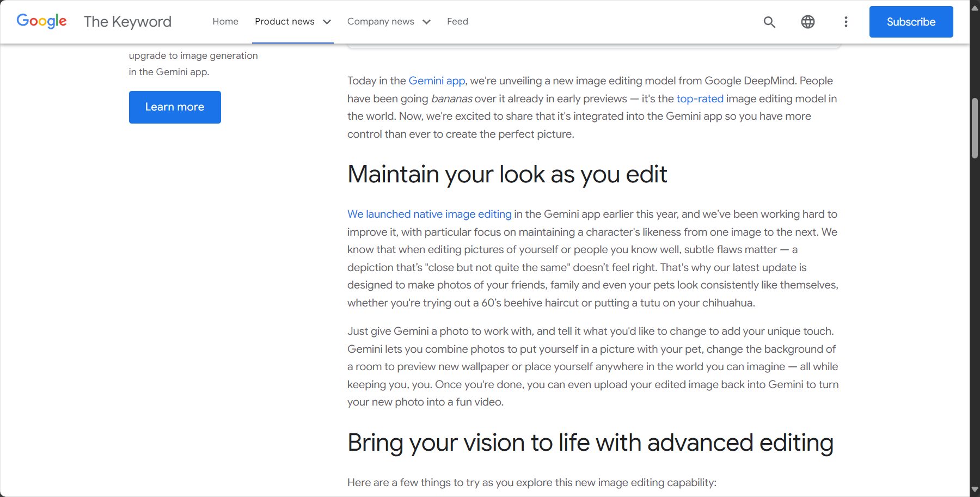Open the Feed nav item

pos(457,21)
